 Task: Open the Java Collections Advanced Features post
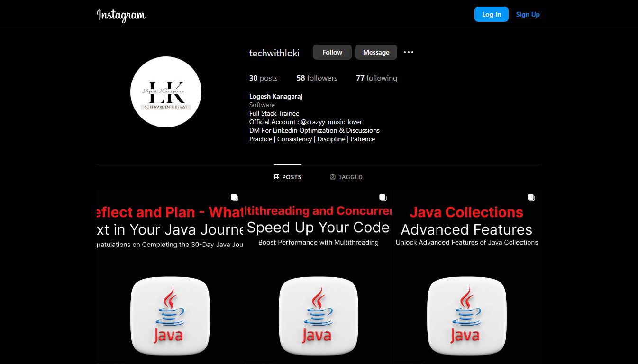[x=467, y=277]
